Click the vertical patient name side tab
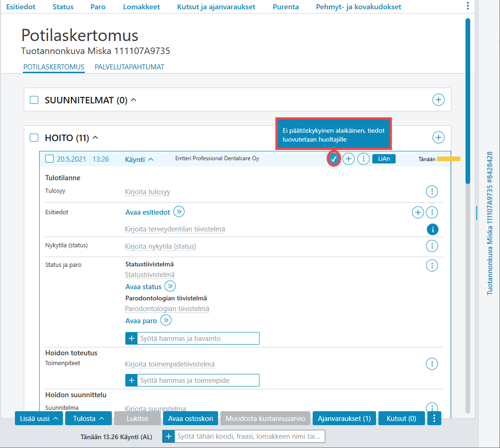Image resolution: width=500 pixels, height=448 pixels. point(489,223)
